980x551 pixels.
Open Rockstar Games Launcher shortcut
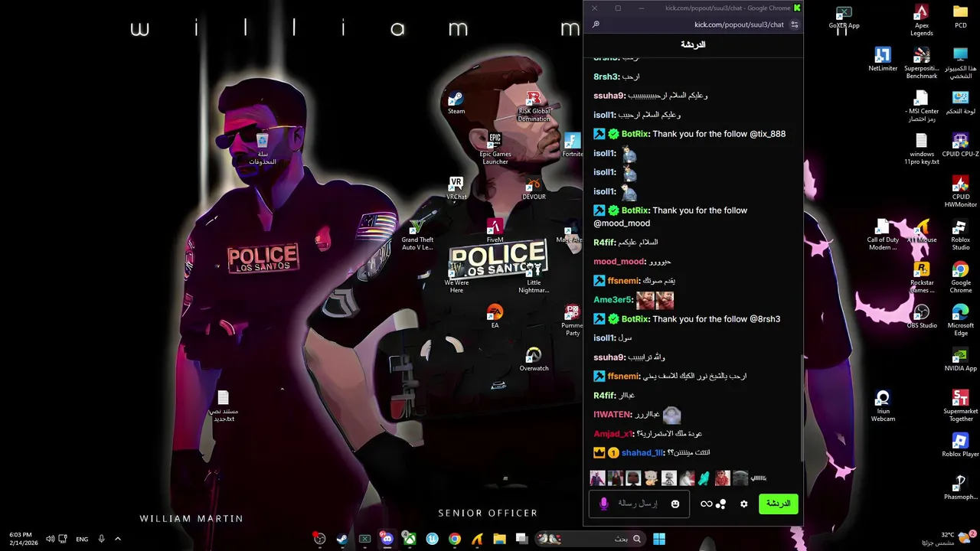pyautogui.click(x=921, y=277)
